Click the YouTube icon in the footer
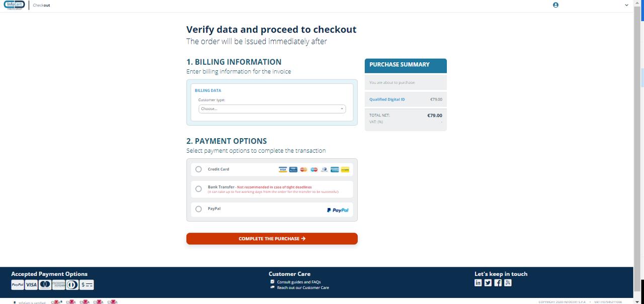The width and height of the screenshot is (644, 304). 508,282
